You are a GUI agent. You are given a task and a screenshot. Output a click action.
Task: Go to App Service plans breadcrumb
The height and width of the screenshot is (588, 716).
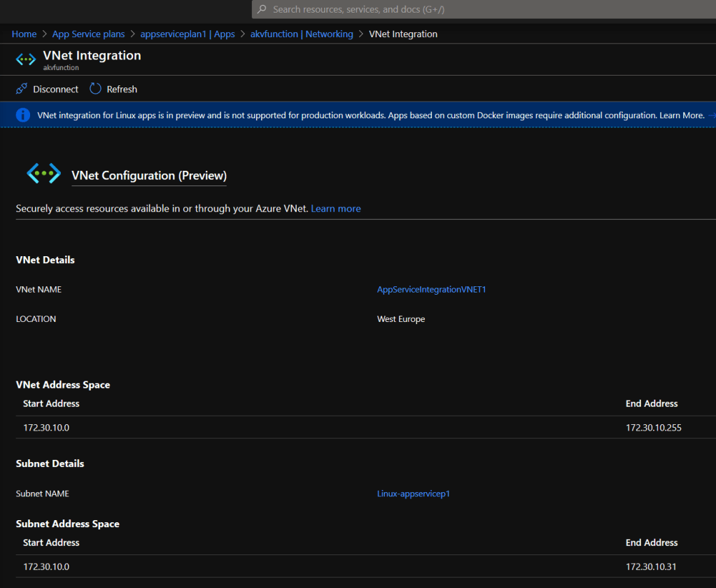(x=88, y=34)
